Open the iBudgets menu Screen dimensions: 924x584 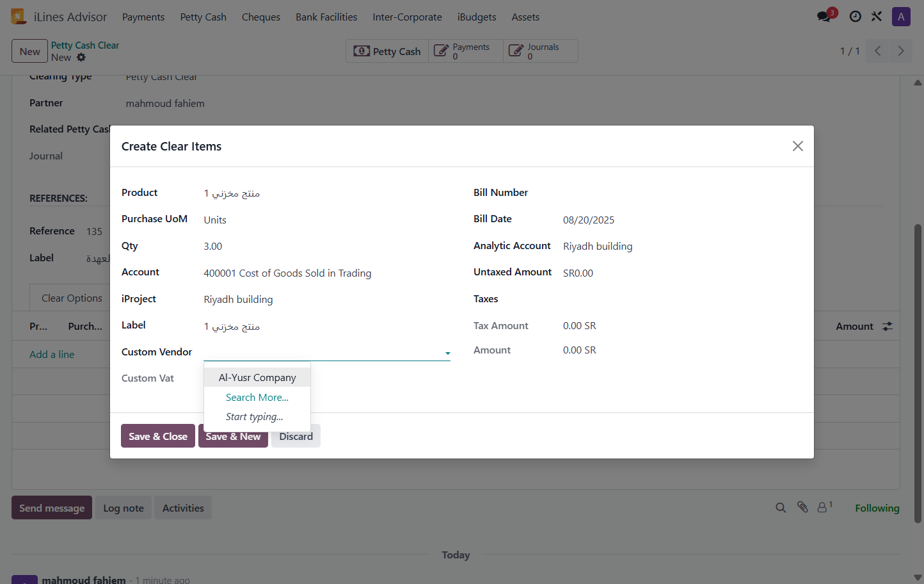[x=477, y=17]
